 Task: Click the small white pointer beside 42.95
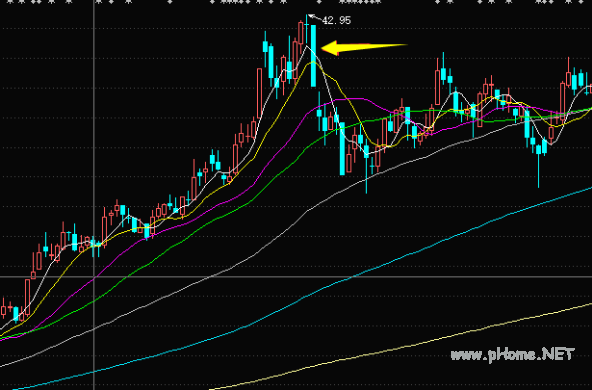(x=314, y=17)
